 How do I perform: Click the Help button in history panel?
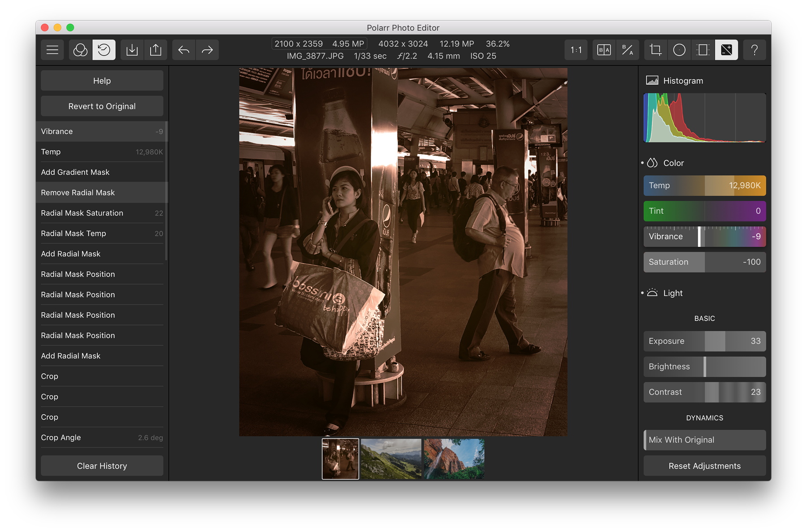click(102, 81)
